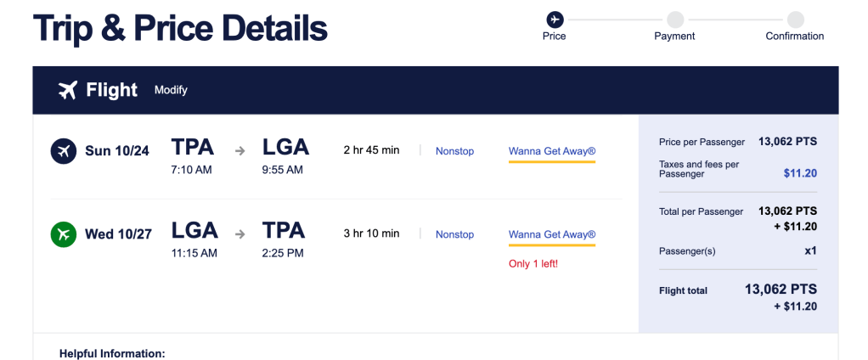Viewport: 868px width, 360px height.
Task: Select the Price step label
Action: 555,37
